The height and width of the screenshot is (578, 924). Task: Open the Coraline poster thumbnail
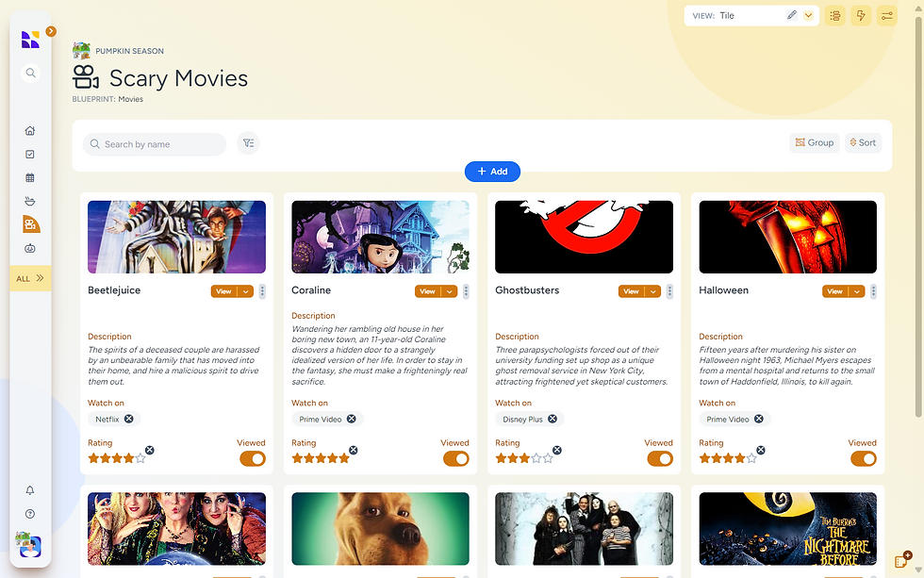point(380,237)
